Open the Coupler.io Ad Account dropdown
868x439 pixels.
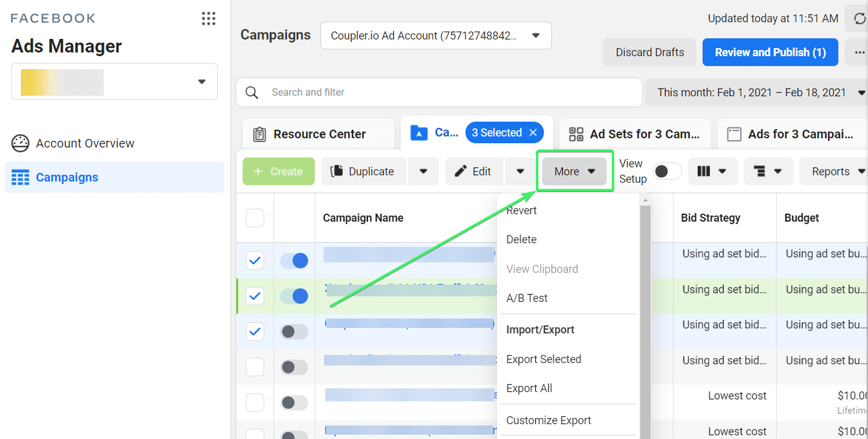coord(436,36)
